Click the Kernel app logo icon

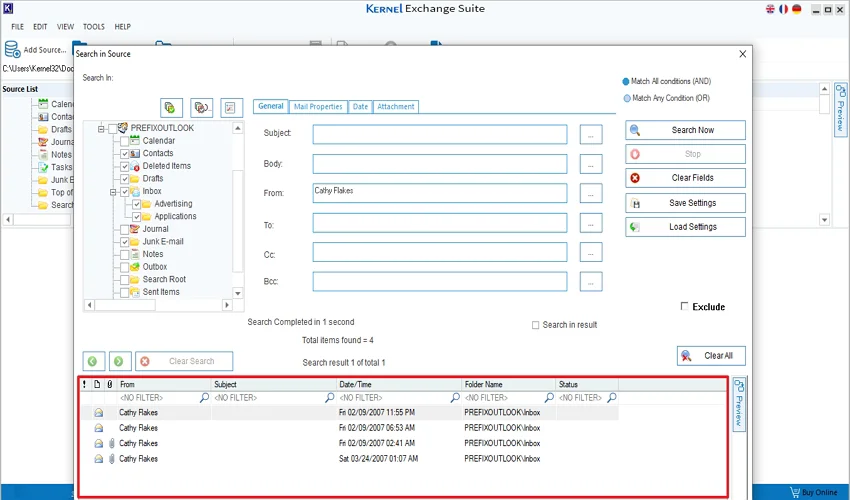pyautogui.click(x=8, y=8)
